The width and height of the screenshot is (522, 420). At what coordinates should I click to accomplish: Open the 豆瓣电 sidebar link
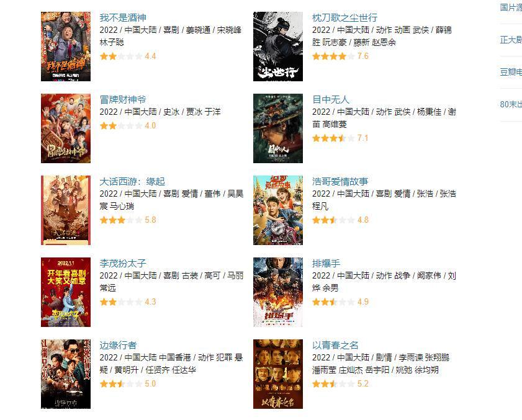(x=511, y=72)
